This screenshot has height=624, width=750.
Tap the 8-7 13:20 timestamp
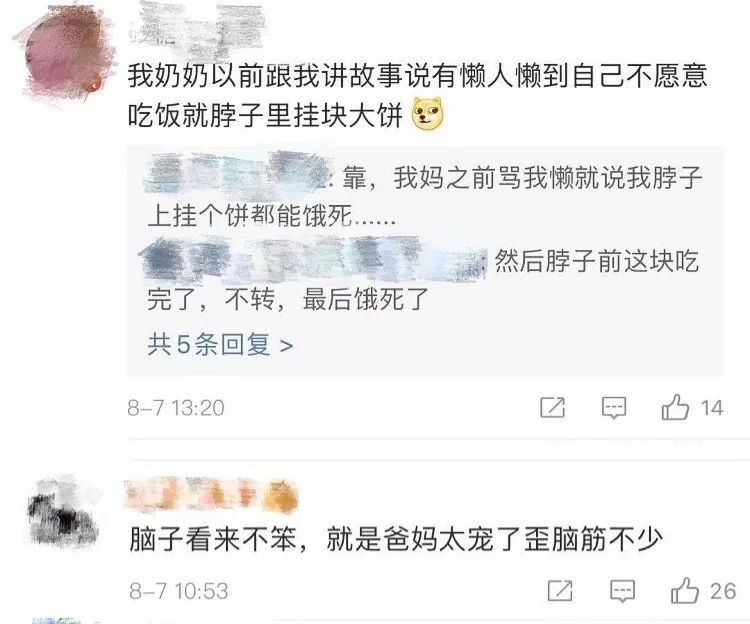pos(176,408)
